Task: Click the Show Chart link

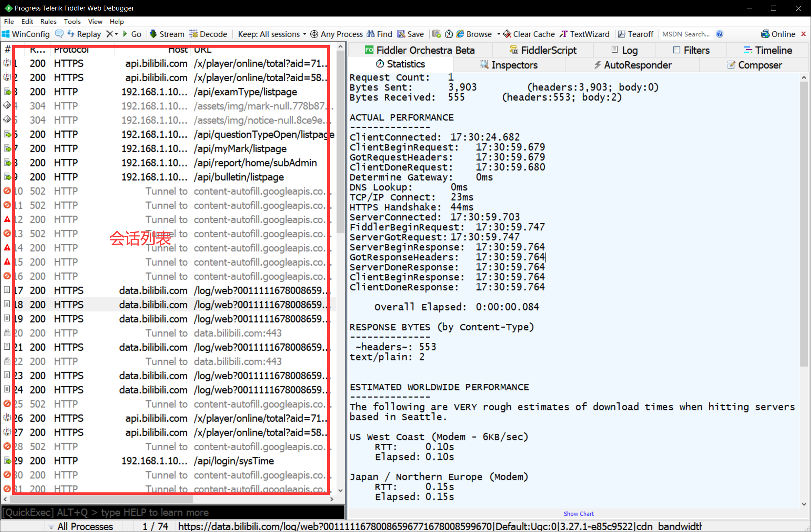Action: click(578, 513)
